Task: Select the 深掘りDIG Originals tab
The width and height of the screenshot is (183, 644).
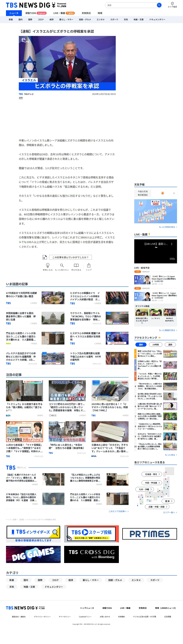Action: (36, 13)
